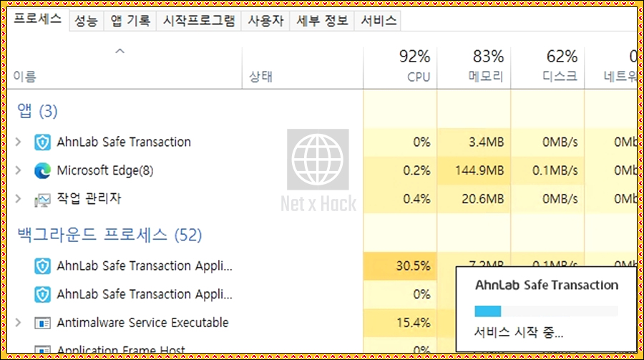Screen dimensions: 644x360
Task: Switch to the 세부 정보 tab
Action: (x=323, y=21)
